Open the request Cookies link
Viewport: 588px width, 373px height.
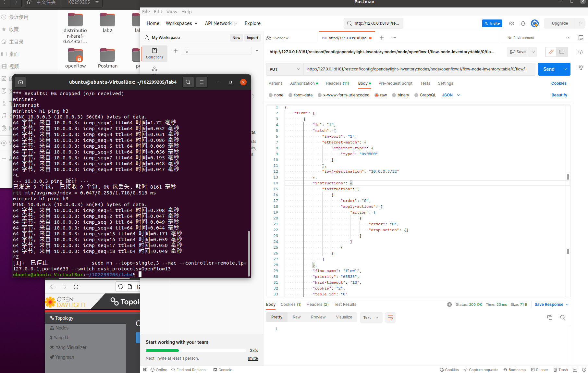[559, 83]
